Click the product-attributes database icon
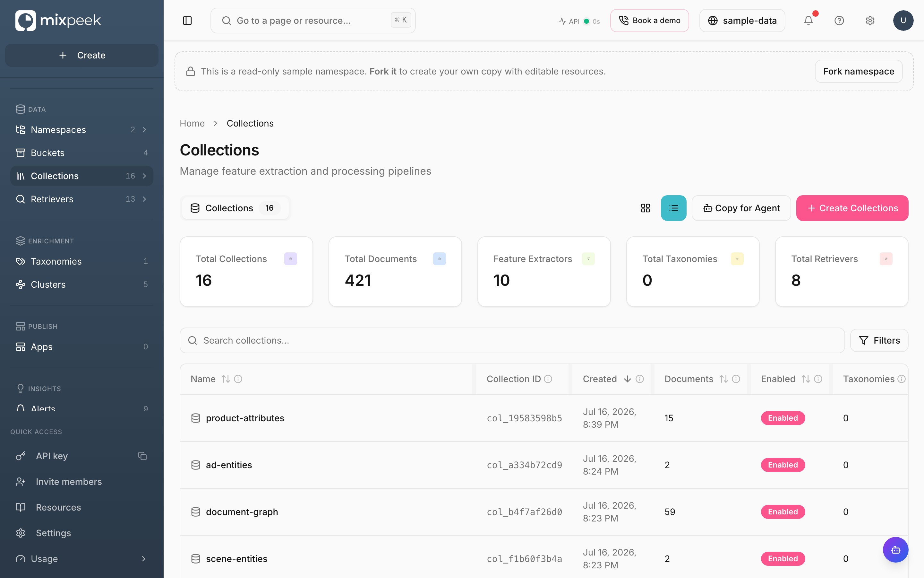 [195, 418]
